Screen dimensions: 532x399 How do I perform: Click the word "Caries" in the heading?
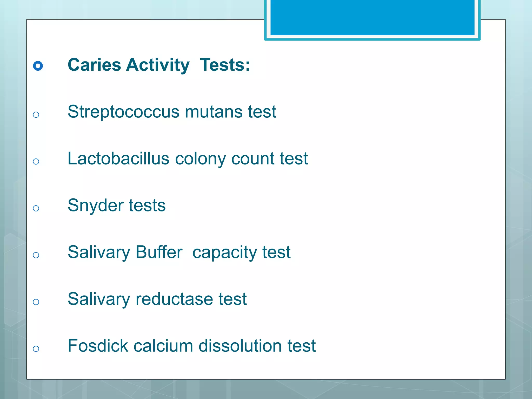94,65
